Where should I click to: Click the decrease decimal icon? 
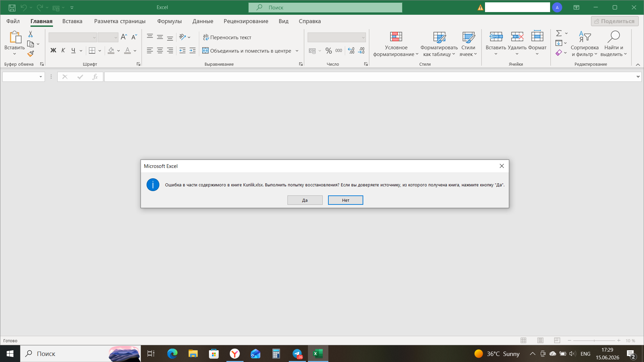(361, 51)
